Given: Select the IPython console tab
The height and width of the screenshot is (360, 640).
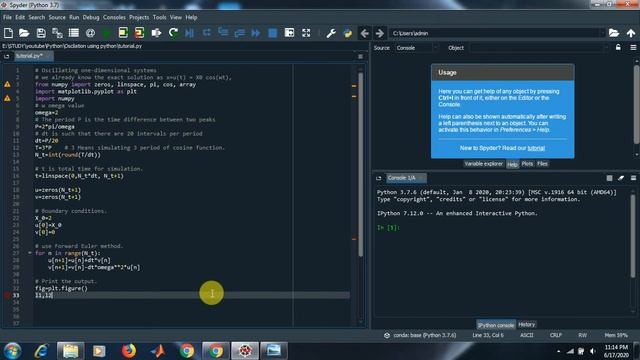Looking at the screenshot, I should [x=496, y=325].
